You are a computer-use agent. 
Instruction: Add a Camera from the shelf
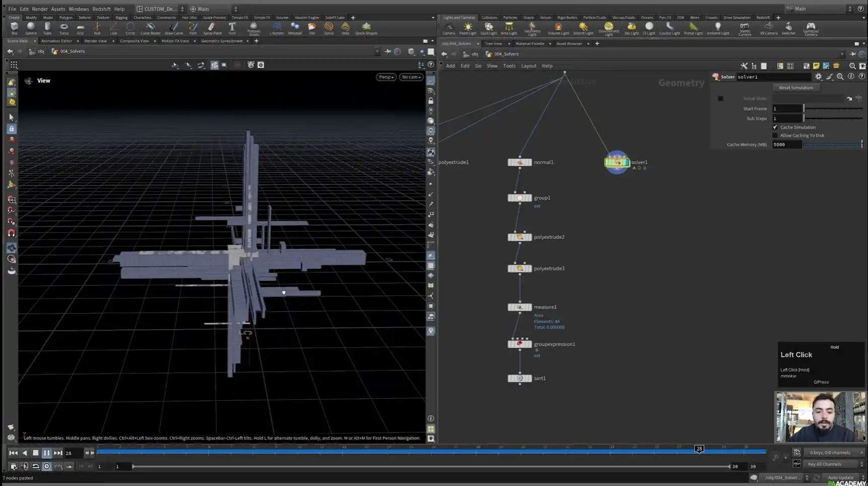449,27
